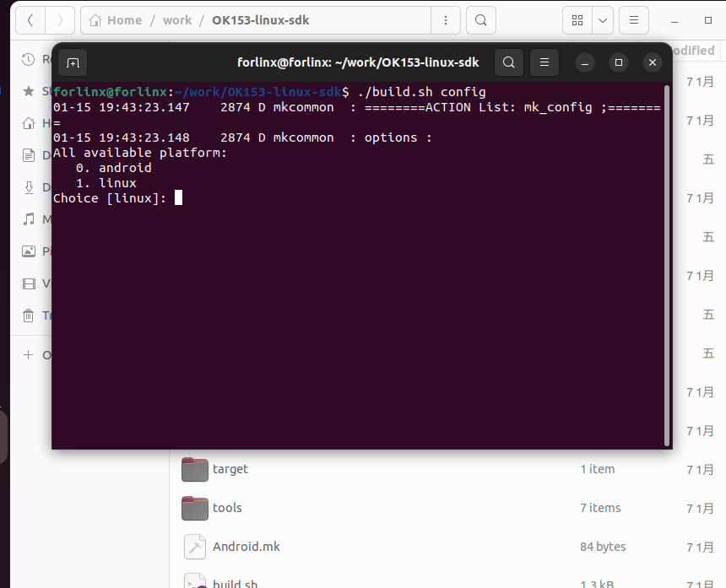Go to the work folder in the path bar
The image size is (726, 588).
coord(177,20)
